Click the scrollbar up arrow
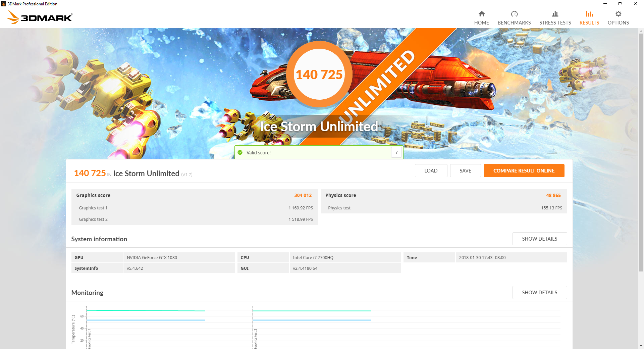Image resolution: width=644 pixels, height=349 pixels. (641, 31)
